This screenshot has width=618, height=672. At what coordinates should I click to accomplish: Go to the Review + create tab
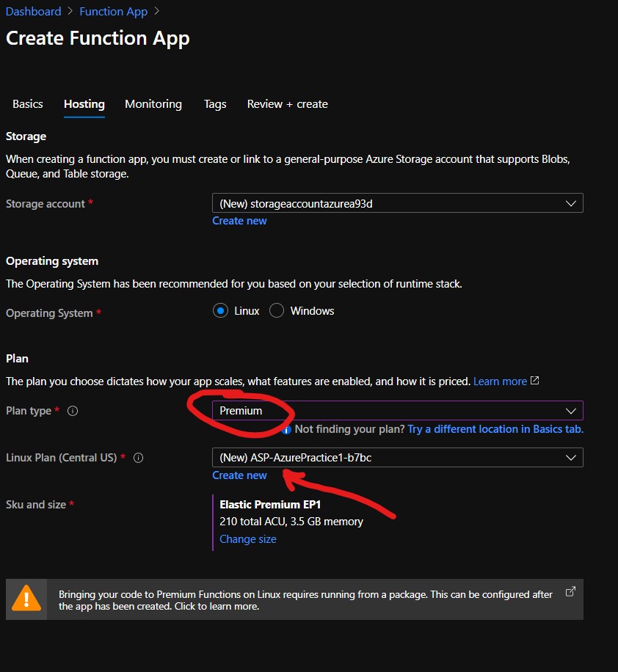pyautogui.click(x=287, y=104)
